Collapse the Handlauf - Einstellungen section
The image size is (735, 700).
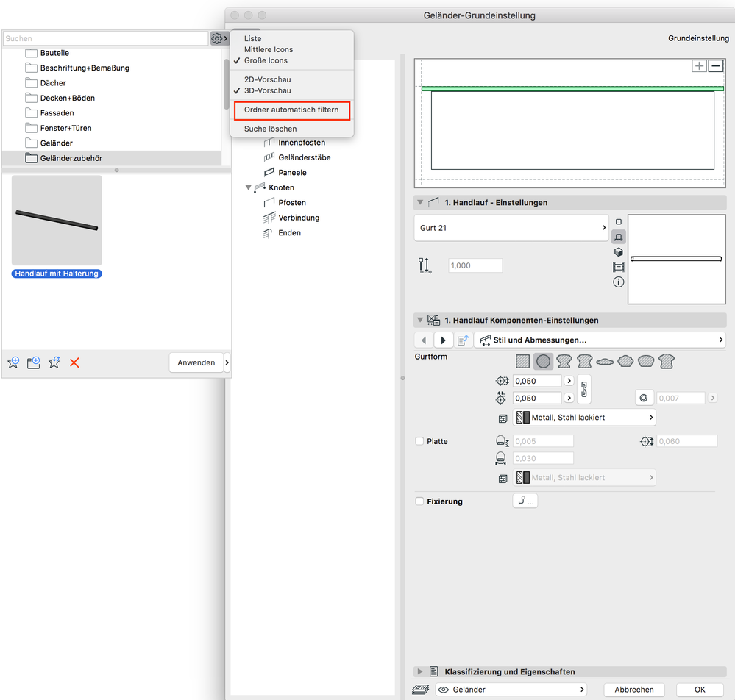coord(420,202)
